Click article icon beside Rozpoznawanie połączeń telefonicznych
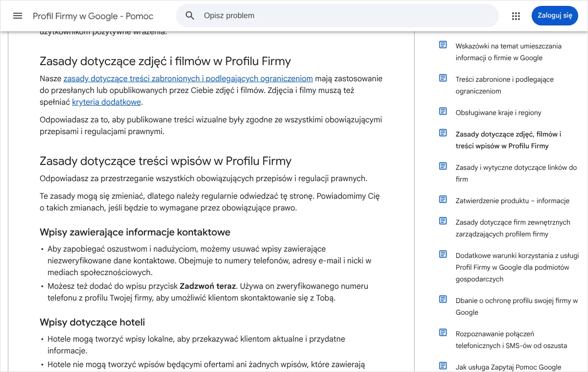The height and width of the screenshot is (372, 588). (443, 333)
